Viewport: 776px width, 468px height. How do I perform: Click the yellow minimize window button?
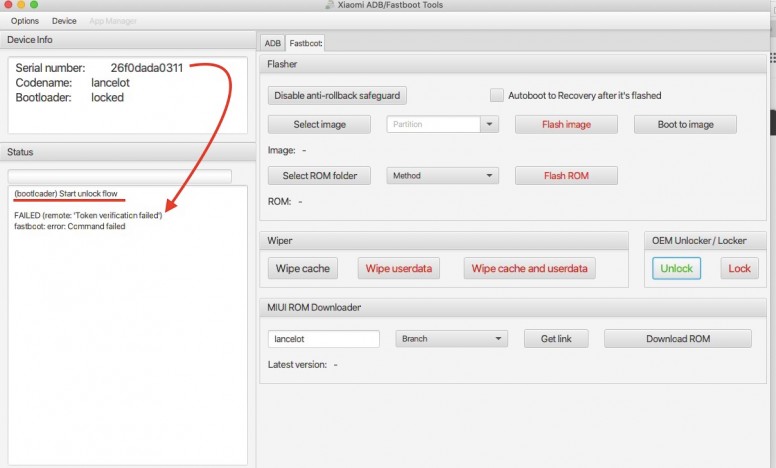[21, 4]
